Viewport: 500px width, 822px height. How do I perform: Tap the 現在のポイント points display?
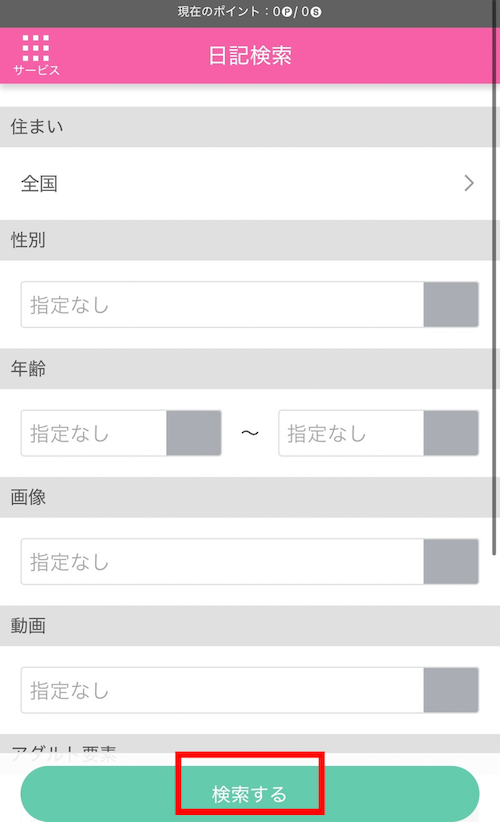[249, 12]
